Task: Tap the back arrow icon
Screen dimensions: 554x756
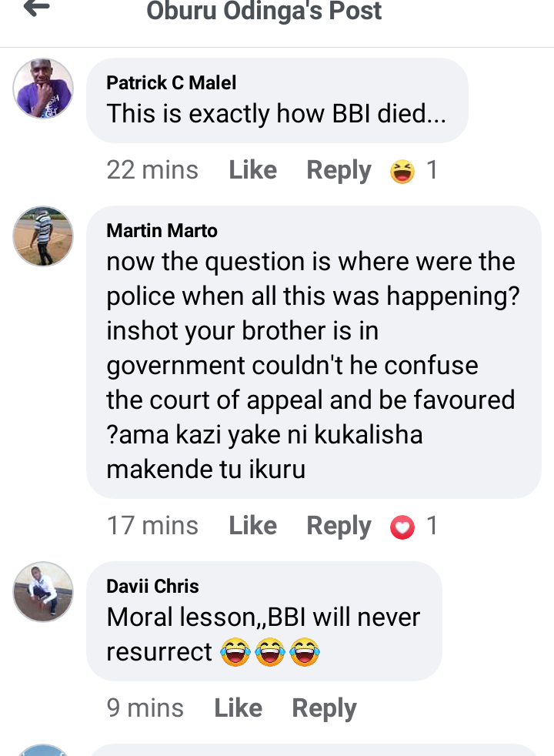Action: pos(37,7)
